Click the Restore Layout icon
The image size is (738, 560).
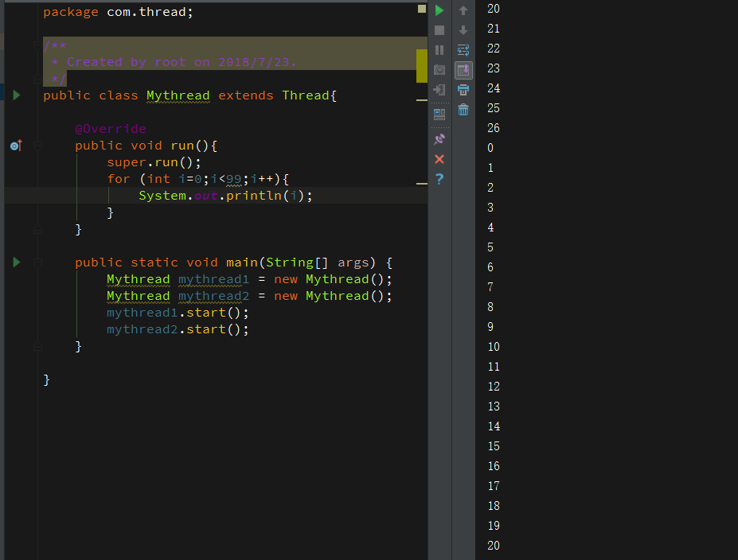(x=439, y=114)
